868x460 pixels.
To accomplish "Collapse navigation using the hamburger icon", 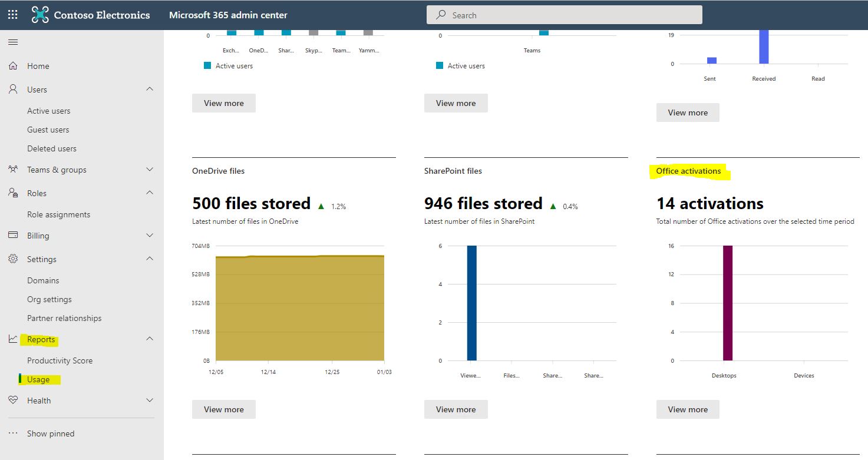I will pos(13,42).
